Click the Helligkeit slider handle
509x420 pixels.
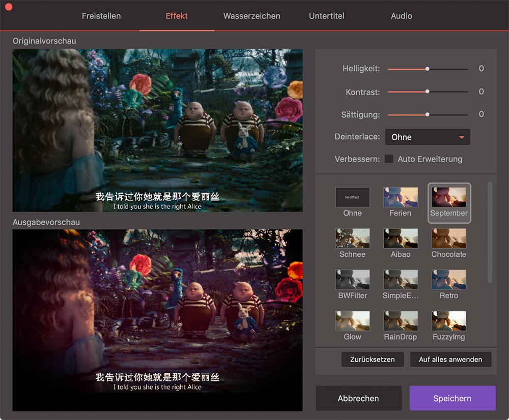click(x=428, y=69)
